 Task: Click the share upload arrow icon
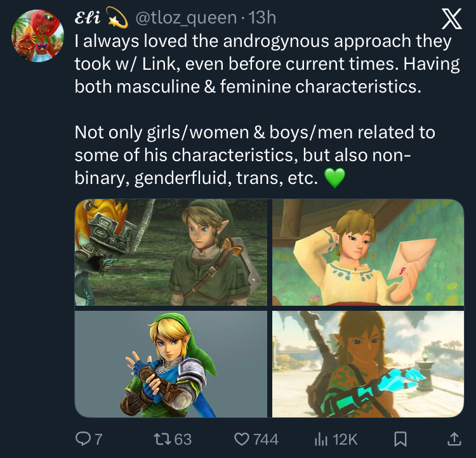pos(453,438)
